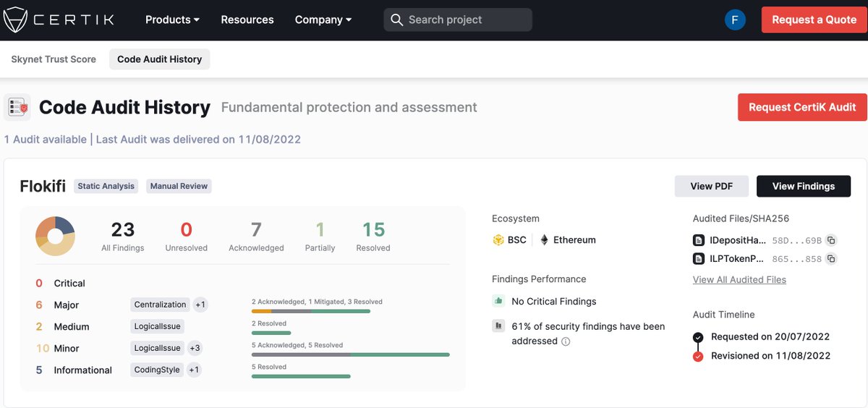Click the Requested timeline check marker

click(x=698, y=337)
